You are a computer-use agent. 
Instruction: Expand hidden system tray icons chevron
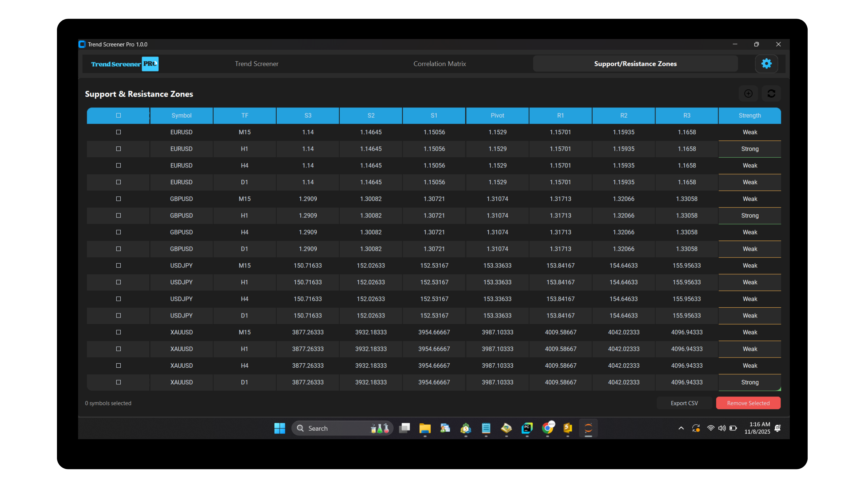681,428
